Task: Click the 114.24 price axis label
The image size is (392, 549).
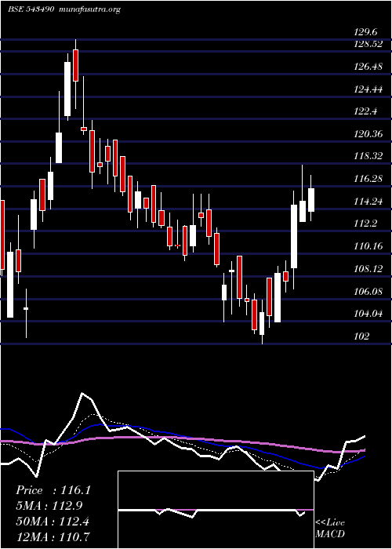Action: click(x=368, y=202)
